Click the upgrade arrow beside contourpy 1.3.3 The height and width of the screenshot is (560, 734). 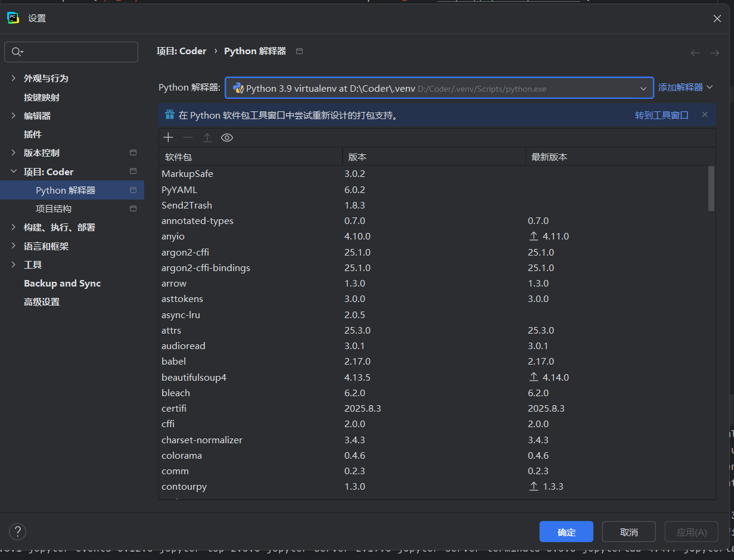tap(534, 487)
